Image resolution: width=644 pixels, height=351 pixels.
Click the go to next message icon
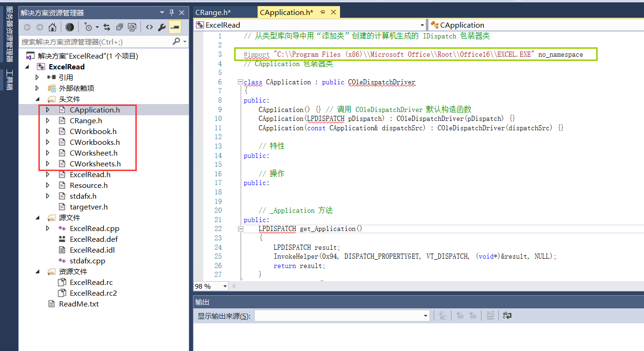tap(473, 315)
